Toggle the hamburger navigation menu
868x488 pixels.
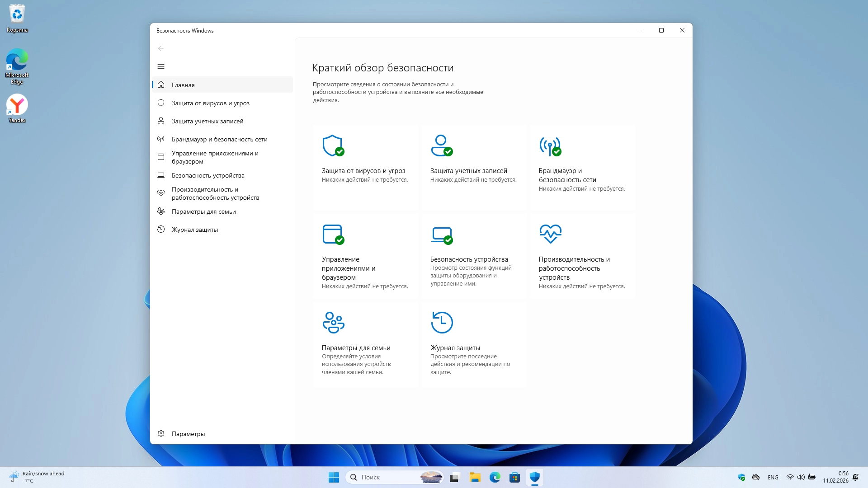tap(161, 66)
